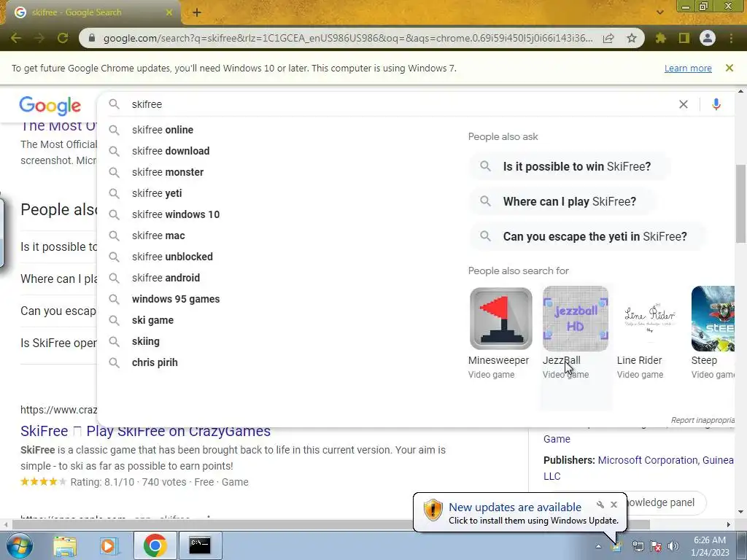Open the Chrome profile avatar

pos(708,38)
